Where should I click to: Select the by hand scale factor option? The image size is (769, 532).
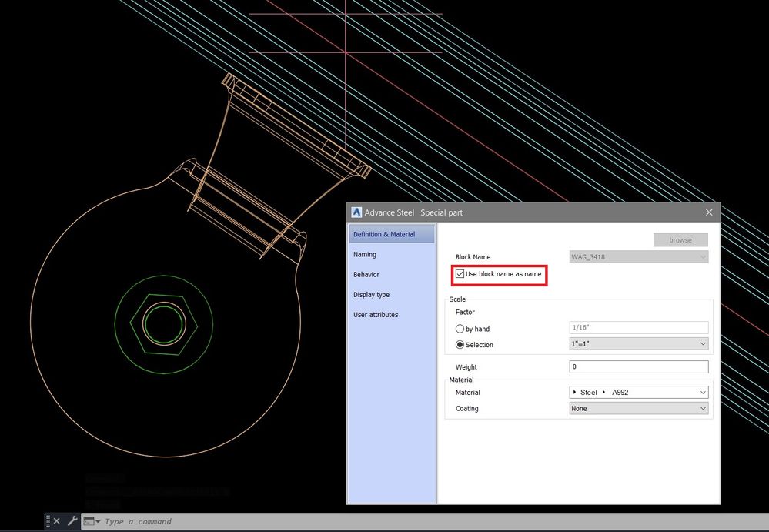(460, 329)
